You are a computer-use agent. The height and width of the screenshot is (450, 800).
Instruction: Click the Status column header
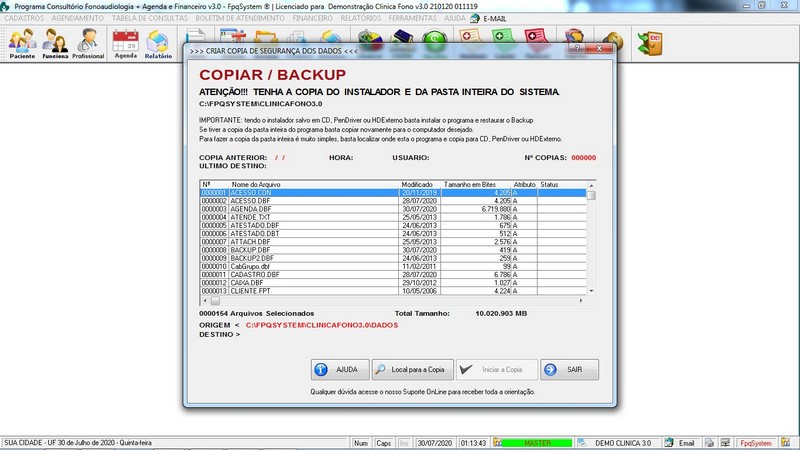(x=562, y=185)
